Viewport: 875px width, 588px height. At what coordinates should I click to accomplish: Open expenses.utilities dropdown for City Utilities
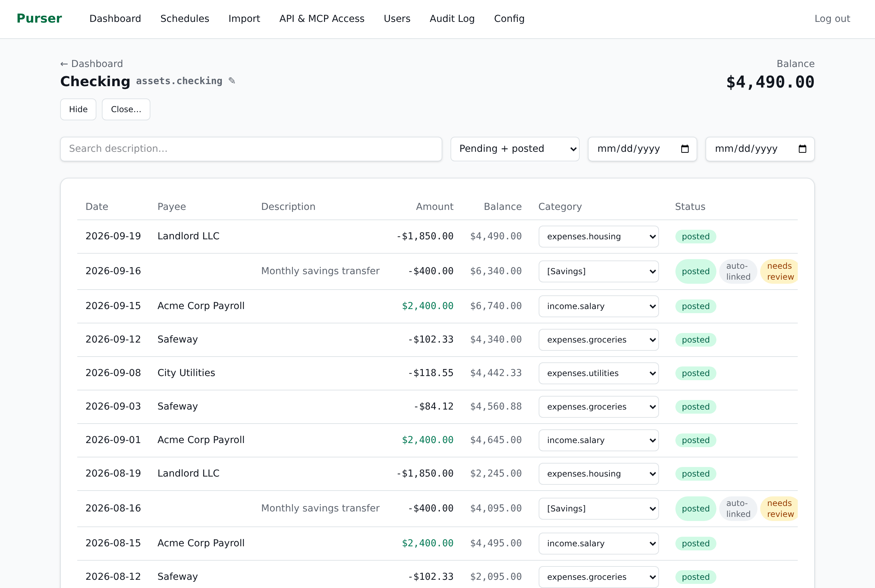click(x=598, y=373)
